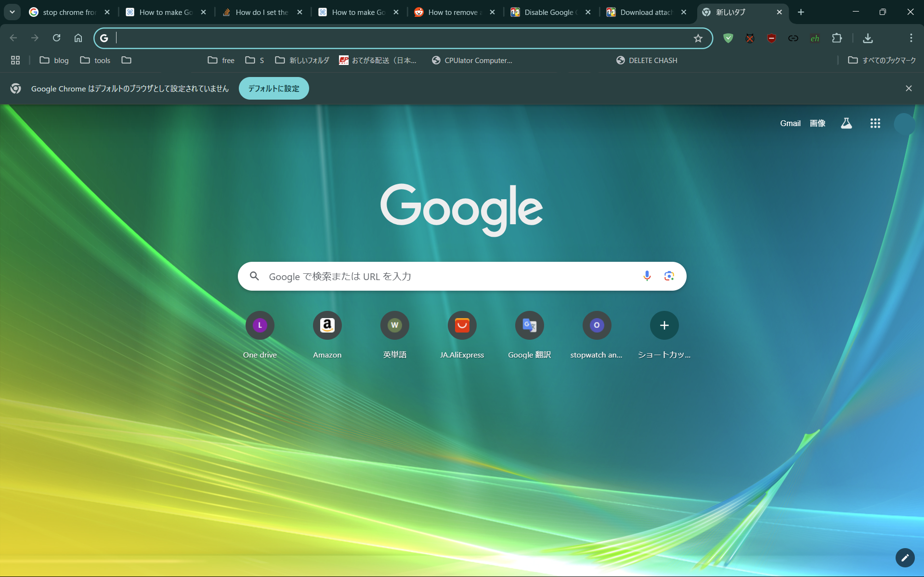
Task: Open Search Labs flask icon
Action: (846, 123)
